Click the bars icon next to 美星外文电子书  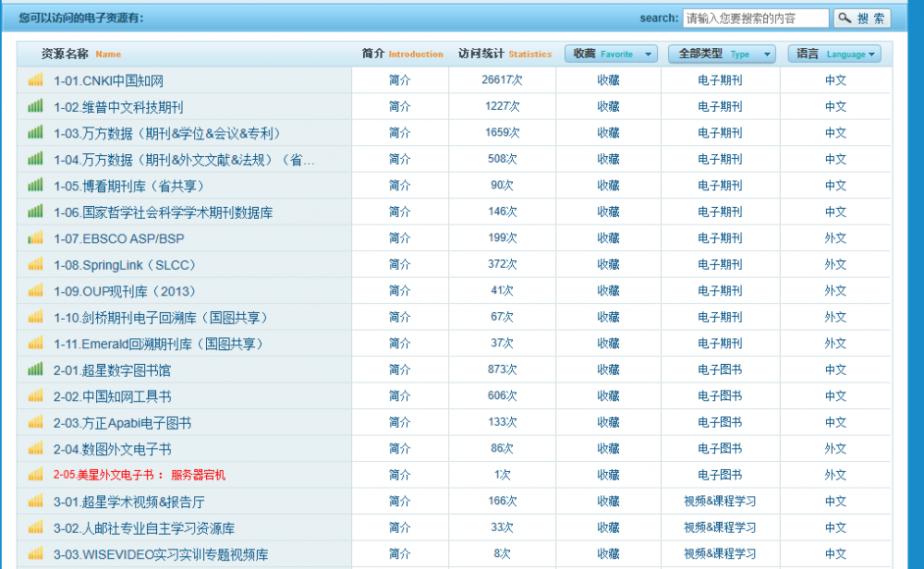[35, 475]
